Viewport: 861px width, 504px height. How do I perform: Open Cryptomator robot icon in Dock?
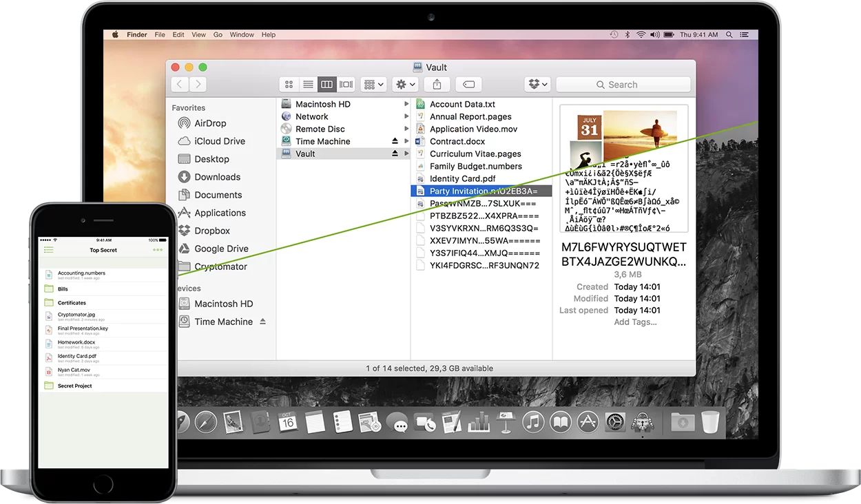coord(642,422)
